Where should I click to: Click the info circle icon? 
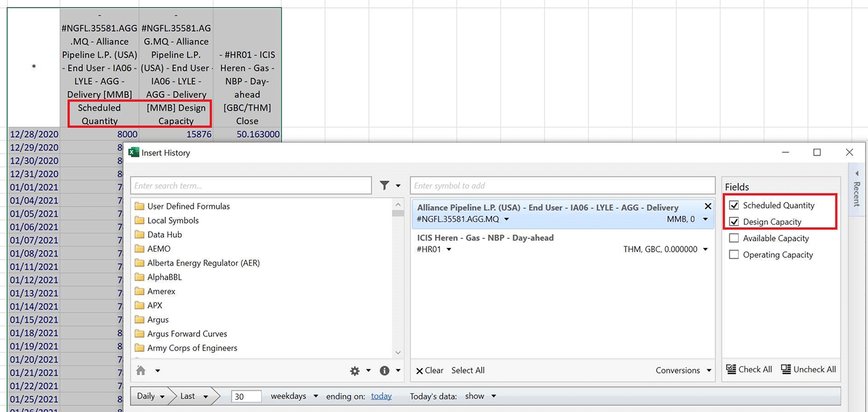pos(385,371)
